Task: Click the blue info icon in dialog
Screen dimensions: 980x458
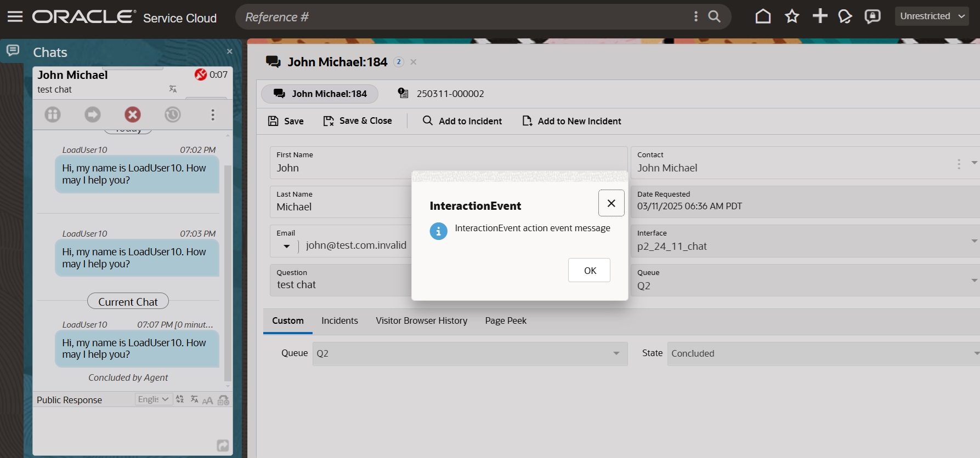Action: click(438, 231)
